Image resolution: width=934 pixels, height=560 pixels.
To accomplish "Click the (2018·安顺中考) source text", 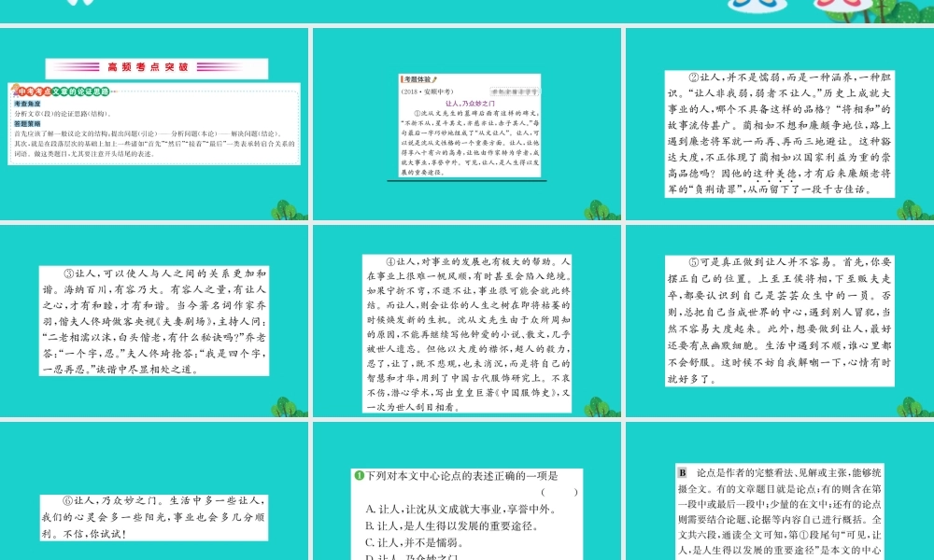I will (x=427, y=91).
